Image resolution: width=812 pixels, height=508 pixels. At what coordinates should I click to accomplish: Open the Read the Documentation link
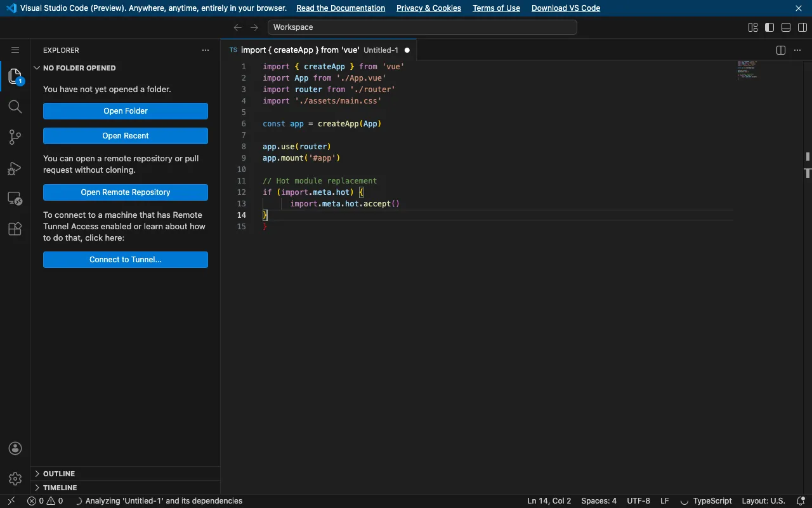[x=341, y=8]
